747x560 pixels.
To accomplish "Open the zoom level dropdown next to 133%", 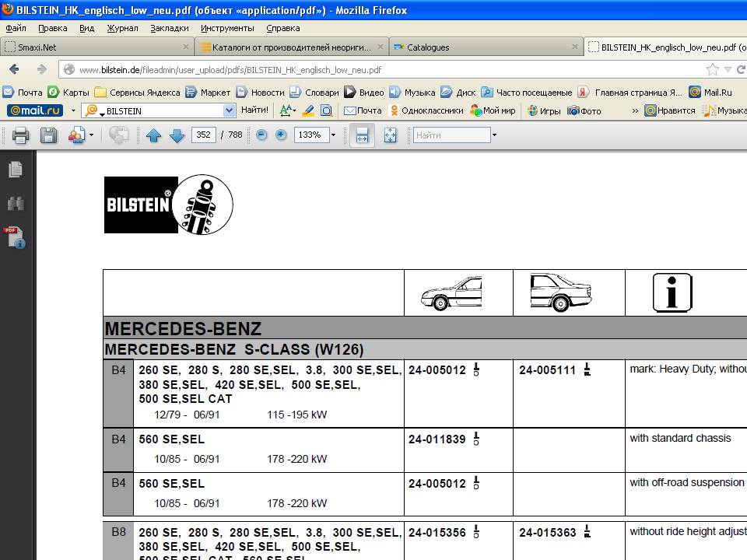I will coord(333,135).
